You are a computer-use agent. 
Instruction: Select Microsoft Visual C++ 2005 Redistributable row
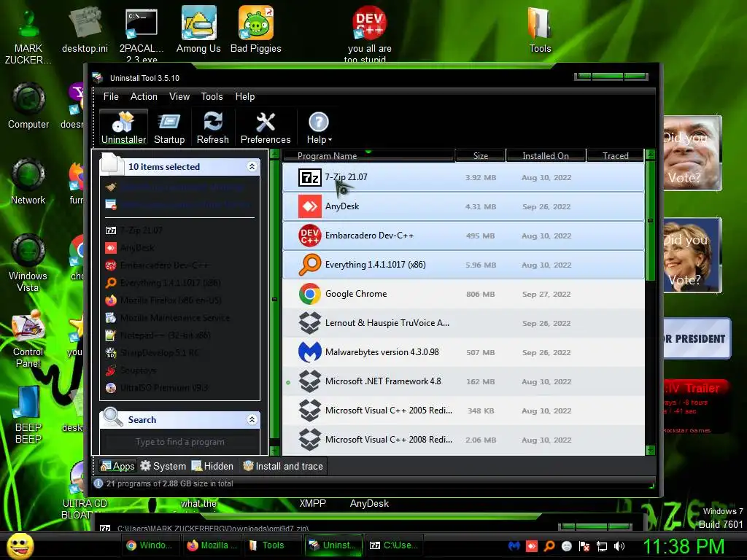463,411
